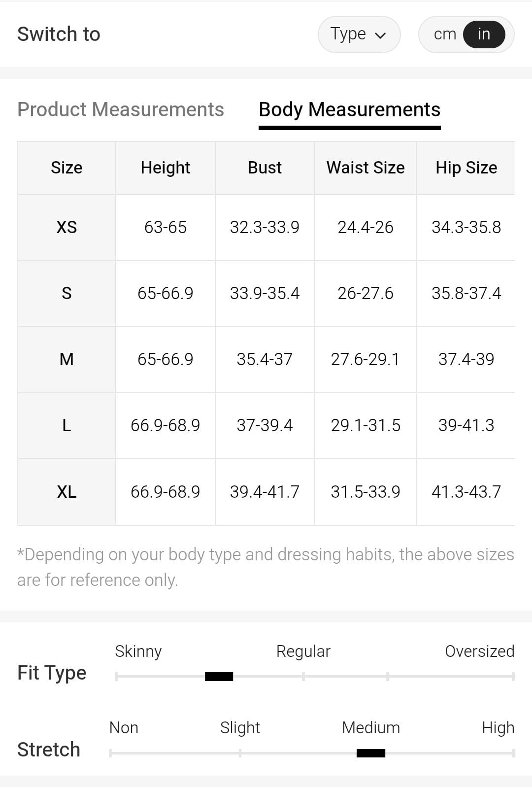This screenshot has width=532, height=787.
Task: Click the High stretch label
Action: 498,727
